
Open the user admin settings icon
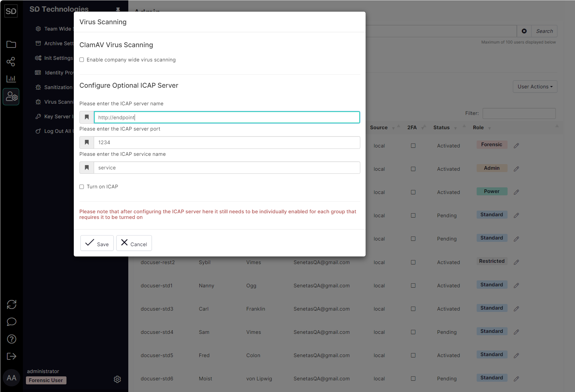point(11,97)
